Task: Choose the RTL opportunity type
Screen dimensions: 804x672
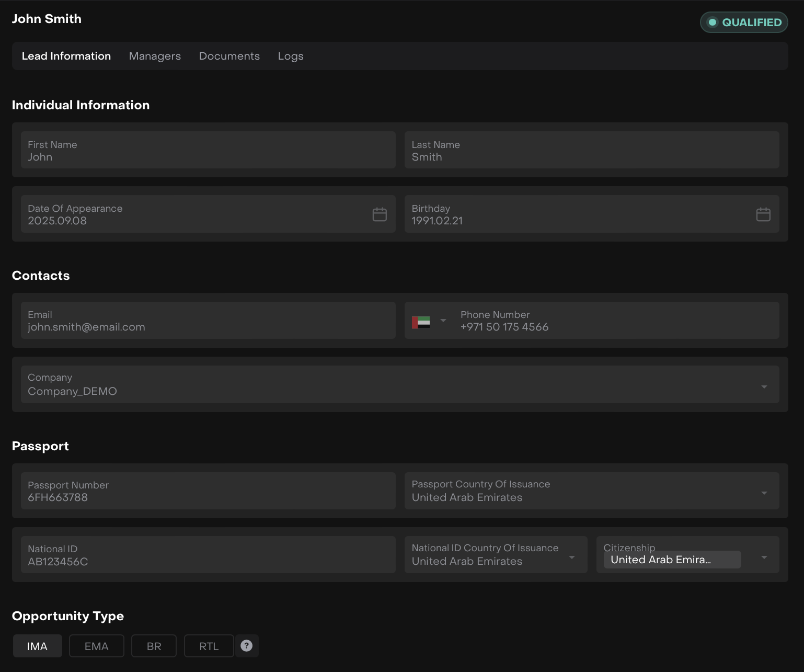Action: click(209, 646)
